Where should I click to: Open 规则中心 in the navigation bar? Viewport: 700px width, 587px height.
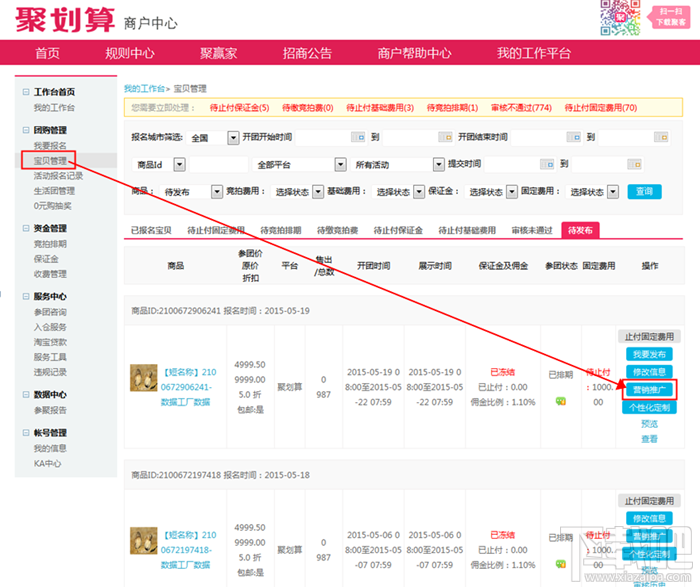coord(129,53)
